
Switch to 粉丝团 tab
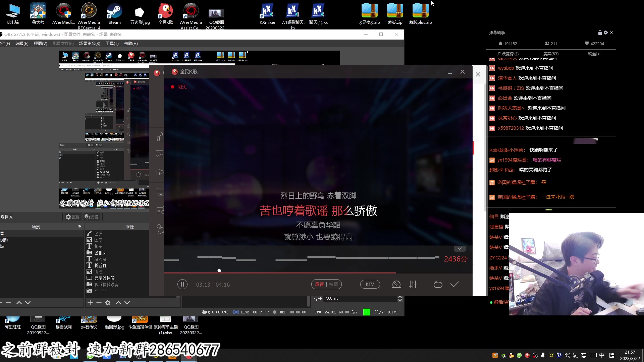pos(594,54)
